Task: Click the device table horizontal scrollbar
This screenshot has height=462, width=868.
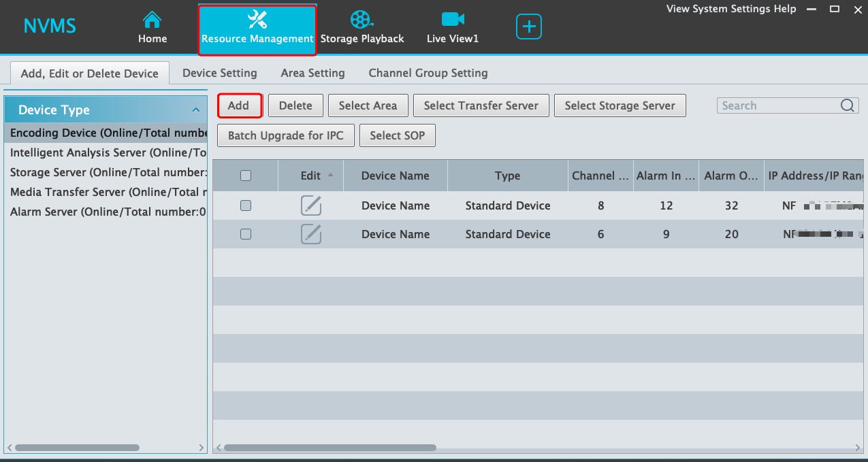Action: 329,448
